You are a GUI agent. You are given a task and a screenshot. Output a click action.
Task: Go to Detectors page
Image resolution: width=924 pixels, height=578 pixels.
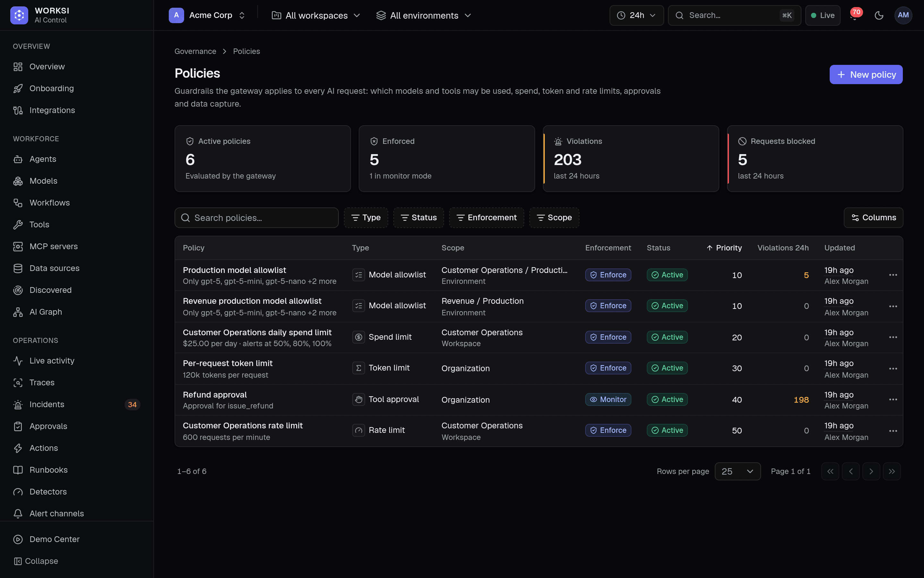pos(77,492)
